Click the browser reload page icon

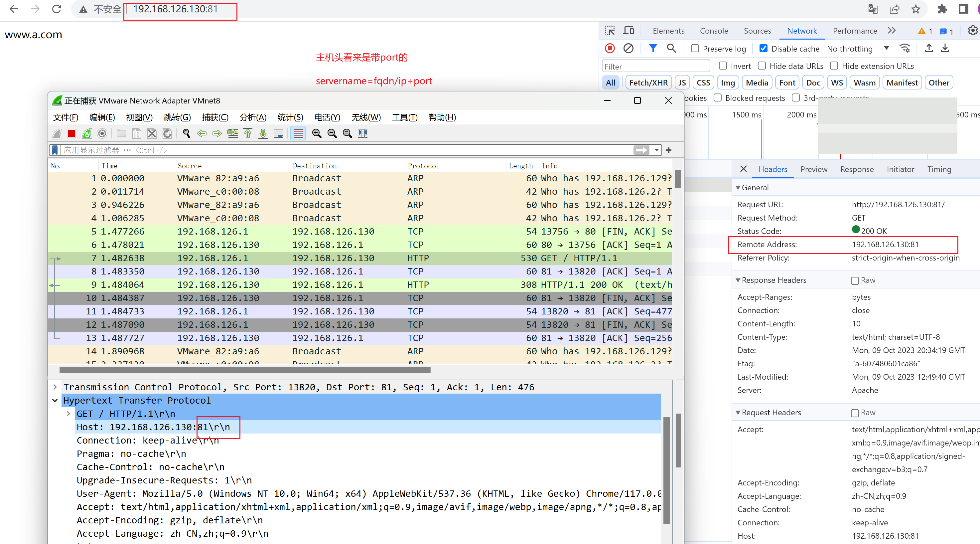[57, 9]
